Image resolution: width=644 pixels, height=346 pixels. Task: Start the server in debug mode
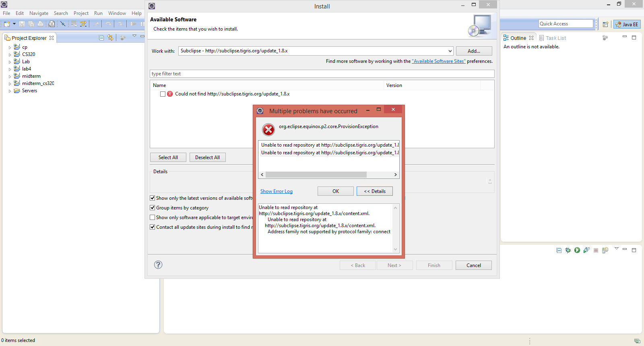click(x=568, y=250)
